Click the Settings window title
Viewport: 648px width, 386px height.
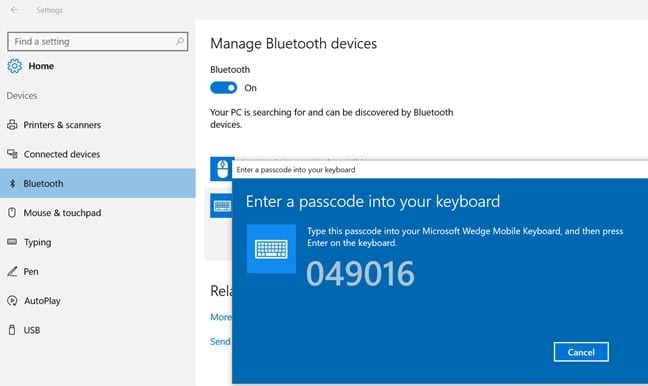pyautogui.click(x=49, y=10)
